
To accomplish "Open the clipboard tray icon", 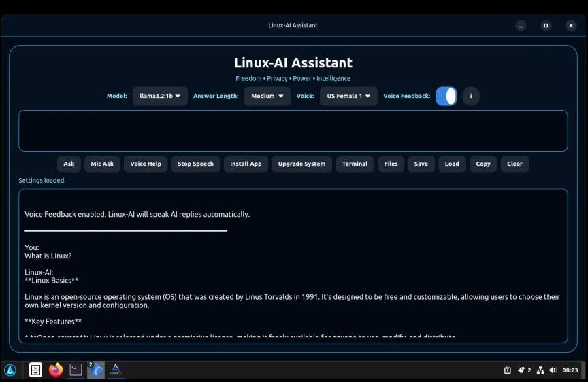I will click(x=508, y=370).
